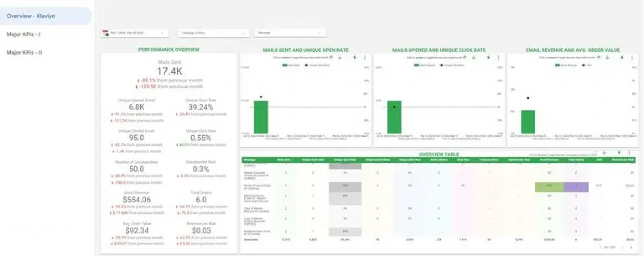The width and height of the screenshot is (644, 256).
Task: Click the 6.0 Total Orders value
Action: click(x=201, y=200)
